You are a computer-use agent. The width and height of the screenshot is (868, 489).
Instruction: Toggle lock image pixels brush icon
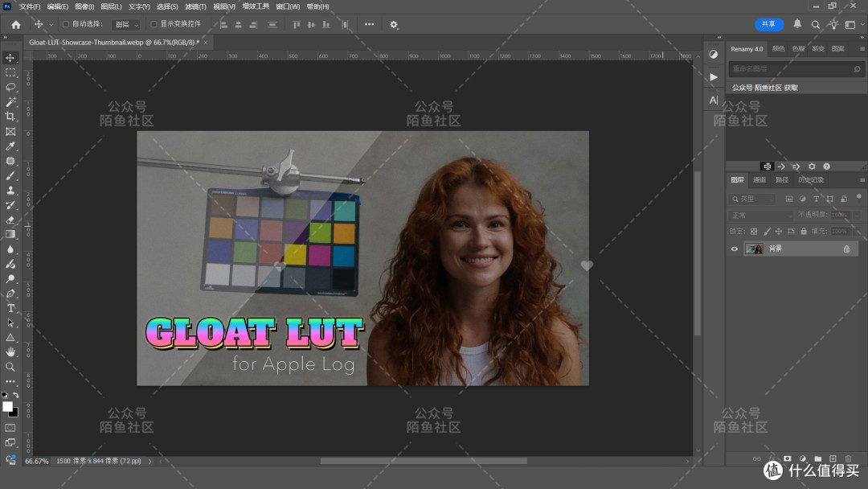coord(767,232)
